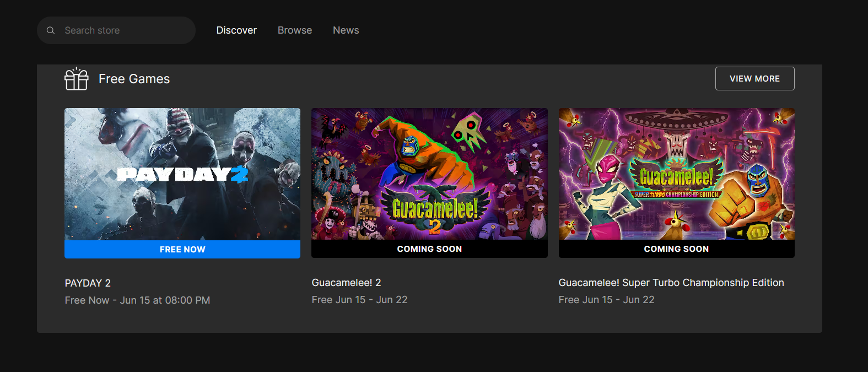
Task: Click 'Free Jun 15 - Jun 22' under Super Turbo Edition
Action: coord(606,300)
